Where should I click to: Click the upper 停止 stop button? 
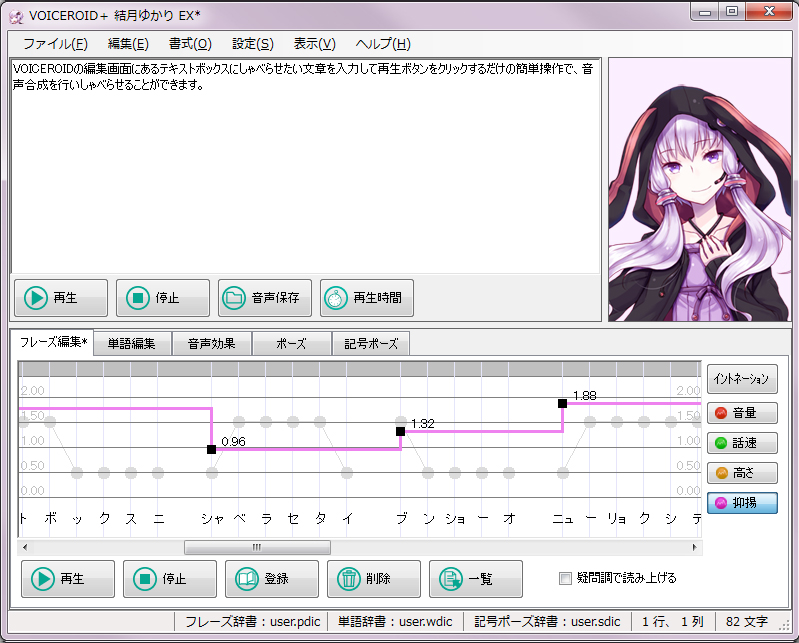(x=163, y=298)
